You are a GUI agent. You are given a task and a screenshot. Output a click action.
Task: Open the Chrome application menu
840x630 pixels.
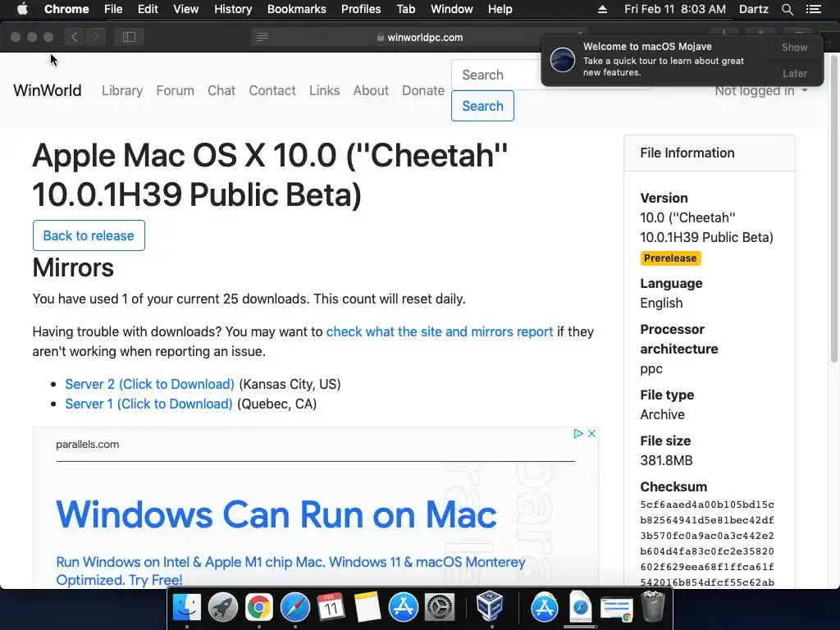pos(66,9)
